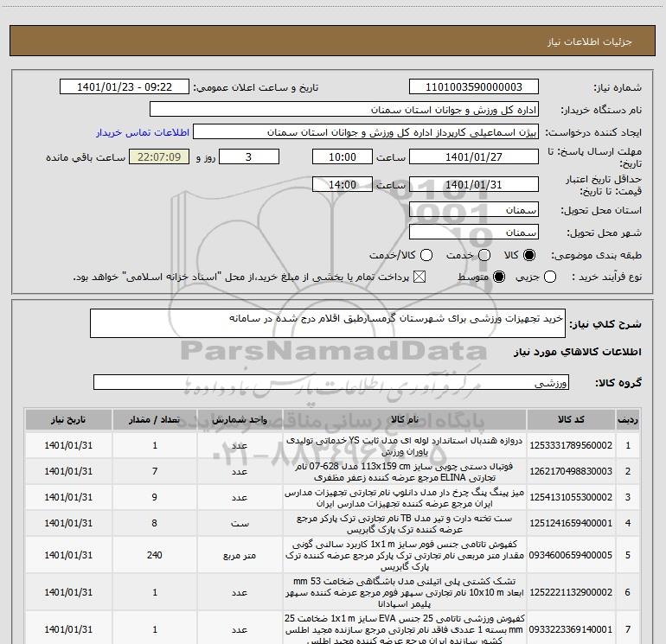Click announcement date field 1401/01/23 - 09:22
Screen dimensions: 666x644
pyautogui.click(x=125, y=87)
